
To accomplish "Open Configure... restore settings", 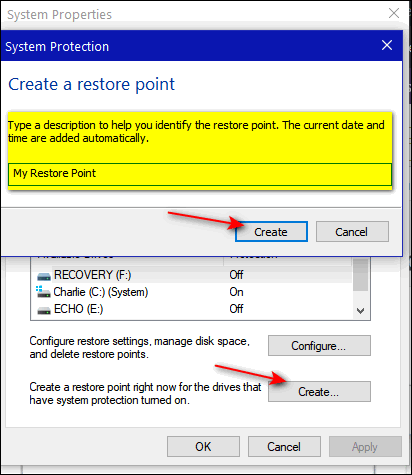I will tap(319, 346).
